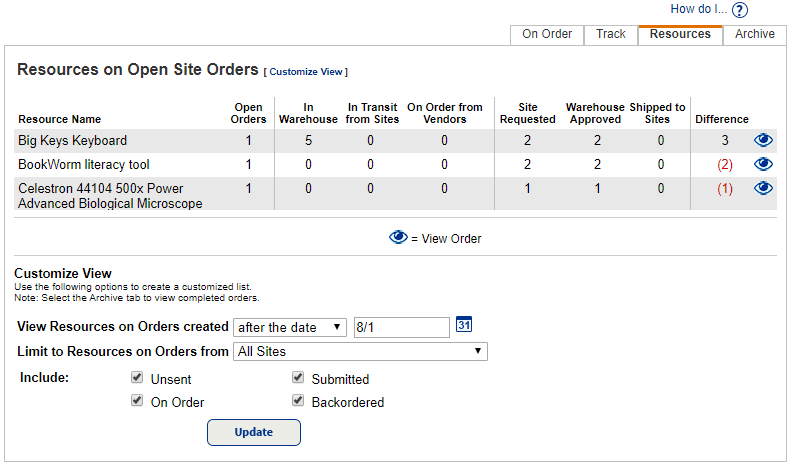Viewport: 792px width, 466px height.
Task: Click the Resource Name column header
Action: pyautogui.click(x=60, y=119)
